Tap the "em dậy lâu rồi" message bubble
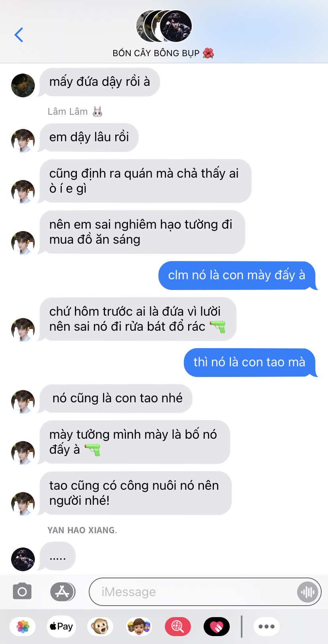 click(89, 137)
